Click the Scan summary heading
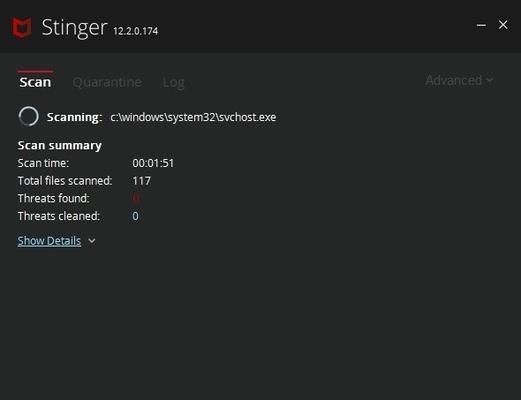521x400 pixels. tap(60, 146)
